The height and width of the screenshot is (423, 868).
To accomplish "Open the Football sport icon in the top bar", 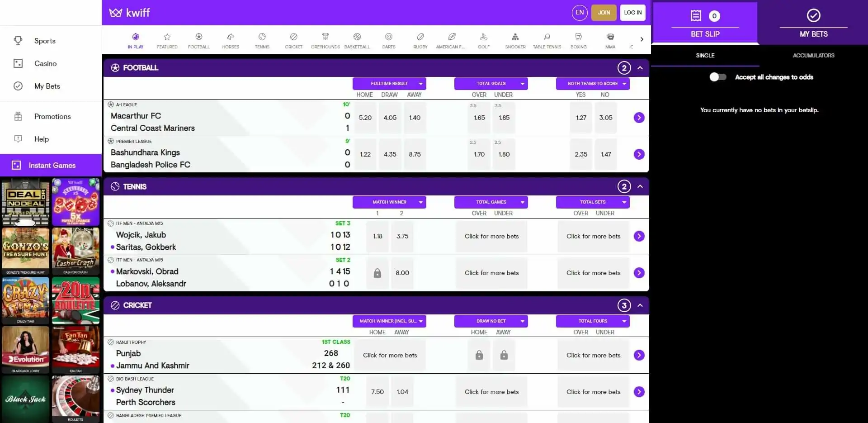I will [198, 40].
